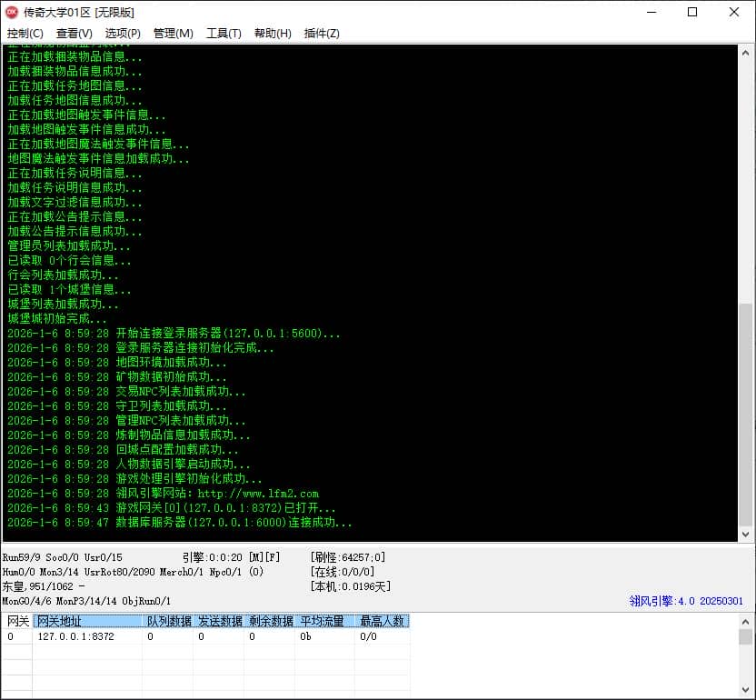Open the 选项(P) menu
This screenshot has height=700, width=756.
(x=123, y=34)
